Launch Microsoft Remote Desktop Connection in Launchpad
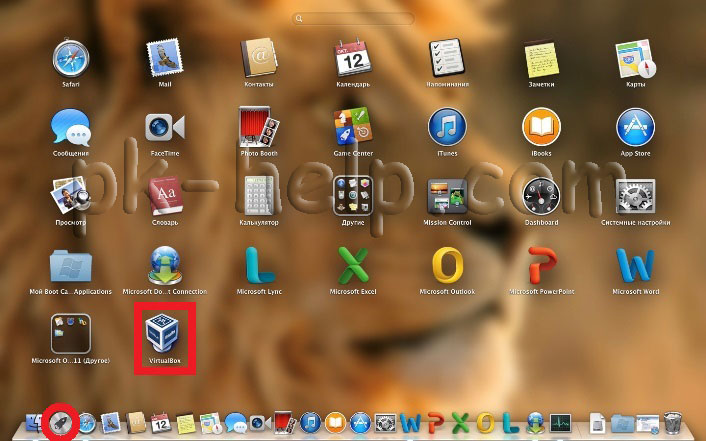This screenshot has height=441, width=706. [165, 266]
